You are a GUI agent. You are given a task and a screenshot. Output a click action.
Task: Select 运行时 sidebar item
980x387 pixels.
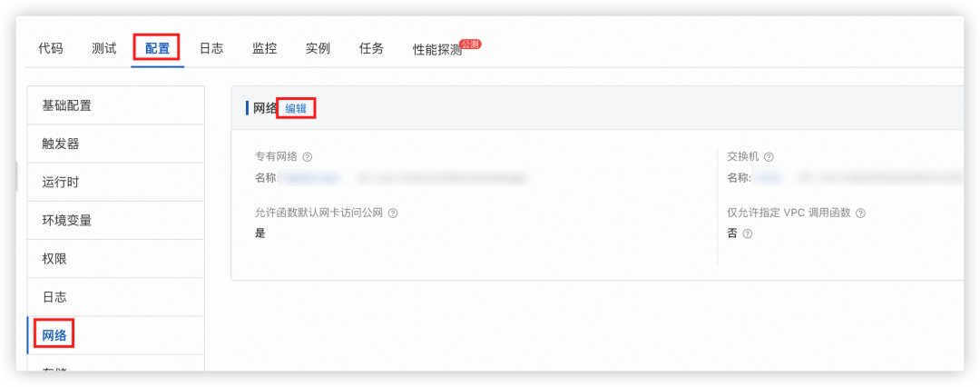tap(115, 183)
